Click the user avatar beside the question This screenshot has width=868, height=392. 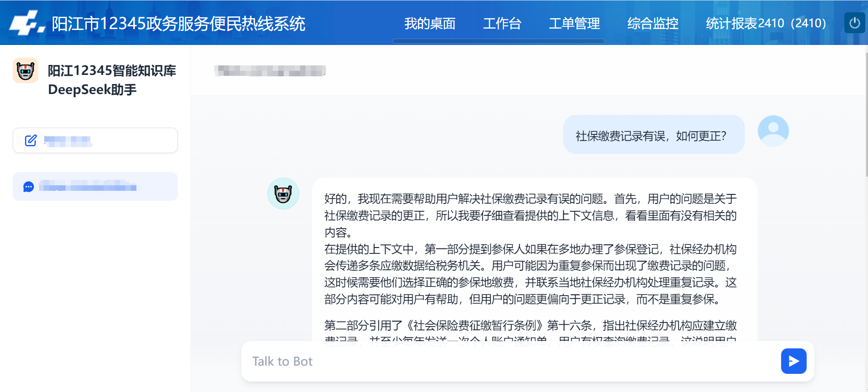[773, 131]
